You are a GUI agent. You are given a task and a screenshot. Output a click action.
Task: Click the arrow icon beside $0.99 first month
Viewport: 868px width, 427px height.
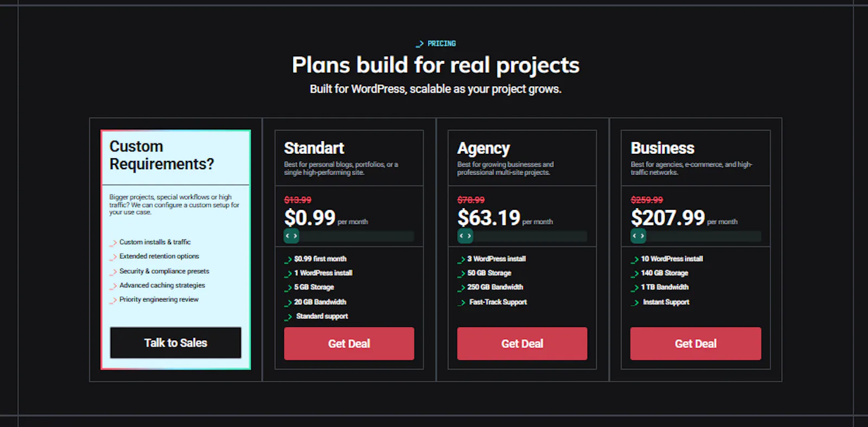[x=288, y=260]
